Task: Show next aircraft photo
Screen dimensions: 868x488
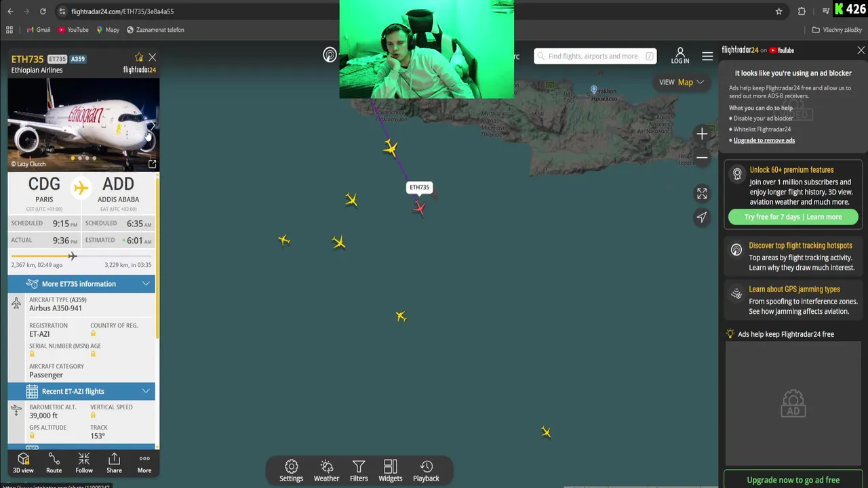Action: 152,125
